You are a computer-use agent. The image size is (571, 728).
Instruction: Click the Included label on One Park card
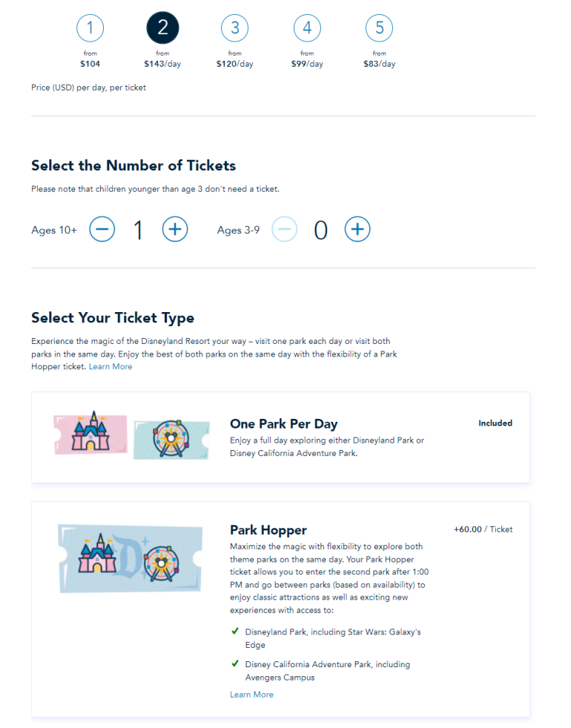click(x=495, y=423)
